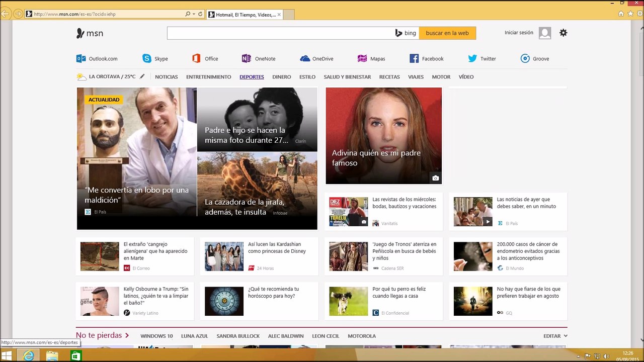
Task: Open the Groove music icon
Action: coord(525,59)
